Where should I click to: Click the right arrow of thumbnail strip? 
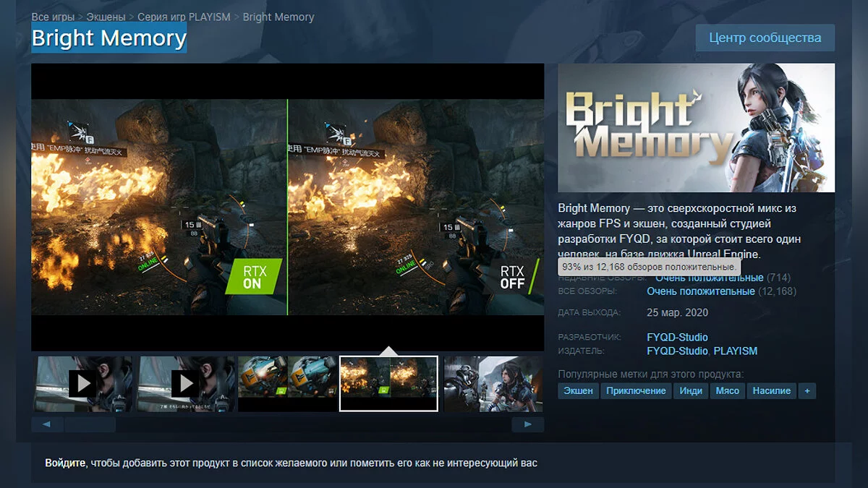(x=528, y=424)
